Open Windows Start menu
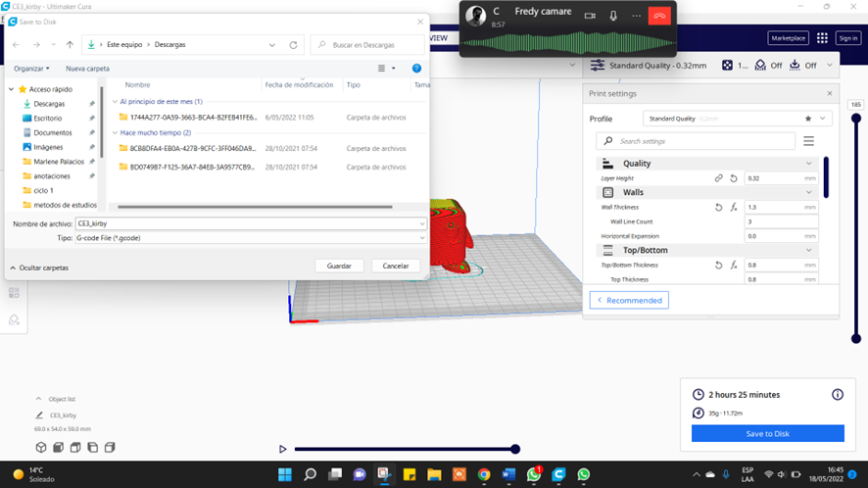Image resolution: width=868 pixels, height=488 pixels. (x=284, y=474)
